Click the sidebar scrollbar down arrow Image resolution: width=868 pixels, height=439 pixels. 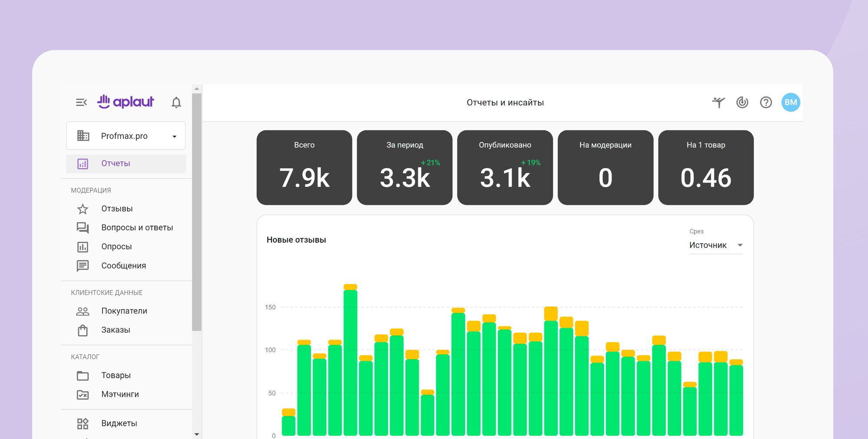[x=197, y=434]
